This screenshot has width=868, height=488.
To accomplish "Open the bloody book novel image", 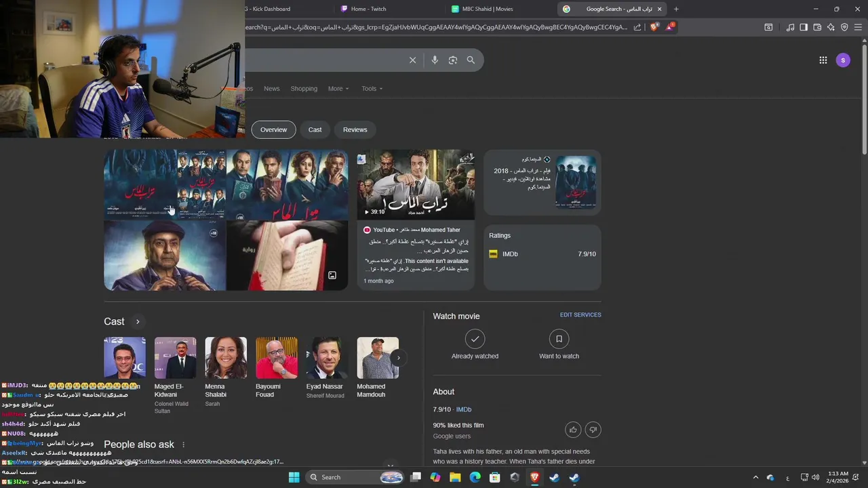I will coord(287,256).
